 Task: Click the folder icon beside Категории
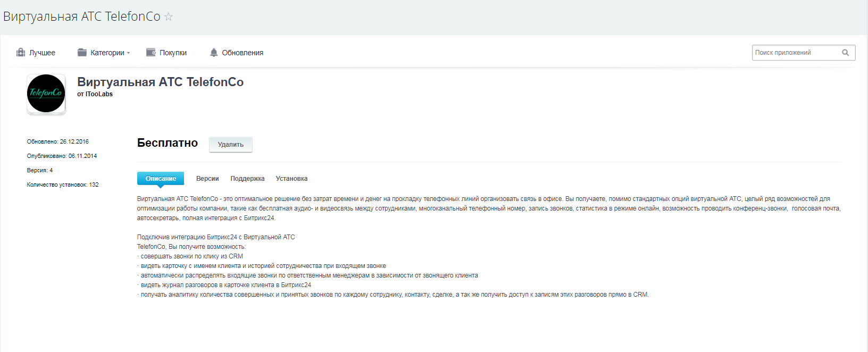click(x=82, y=52)
